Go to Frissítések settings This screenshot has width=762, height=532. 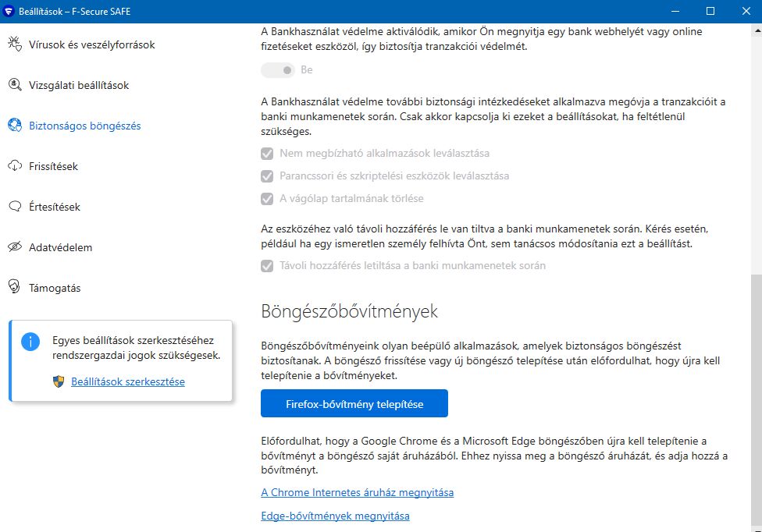[53, 166]
